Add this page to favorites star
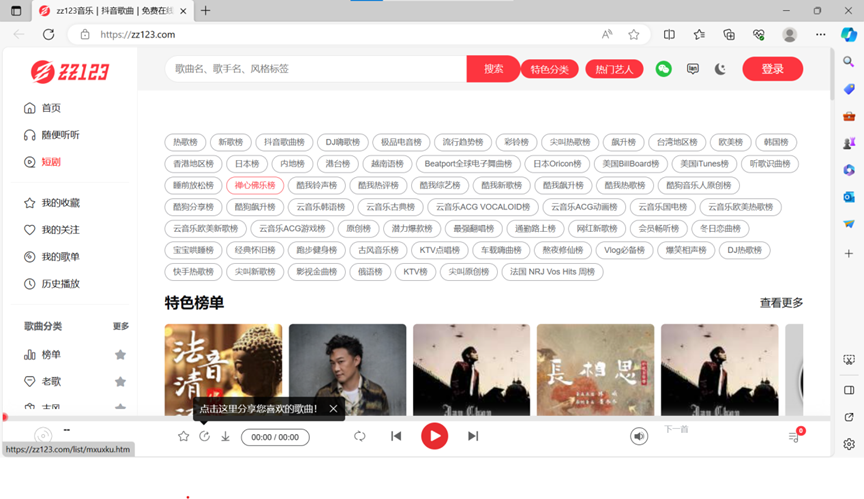Screen dimensions: 864x499 pyautogui.click(x=634, y=34)
